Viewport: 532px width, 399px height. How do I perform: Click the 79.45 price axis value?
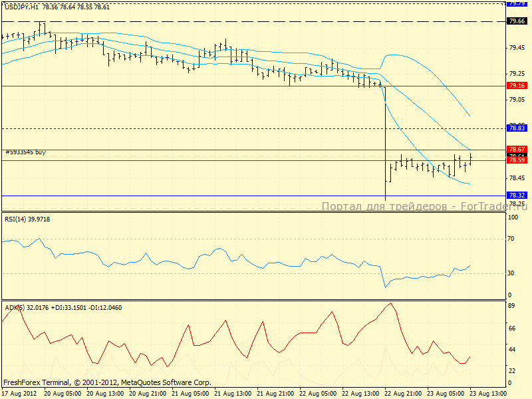[x=517, y=47]
